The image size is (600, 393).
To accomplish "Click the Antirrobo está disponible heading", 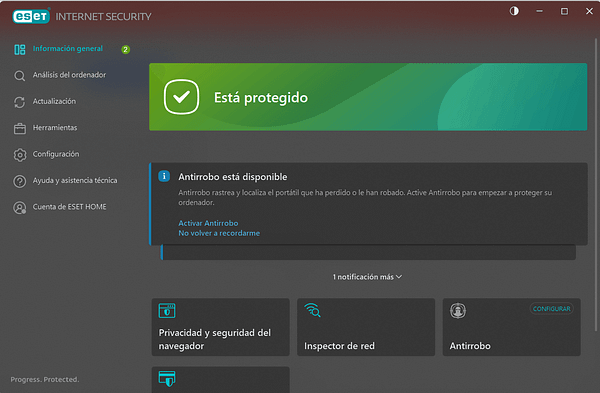I will pos(233,177).
